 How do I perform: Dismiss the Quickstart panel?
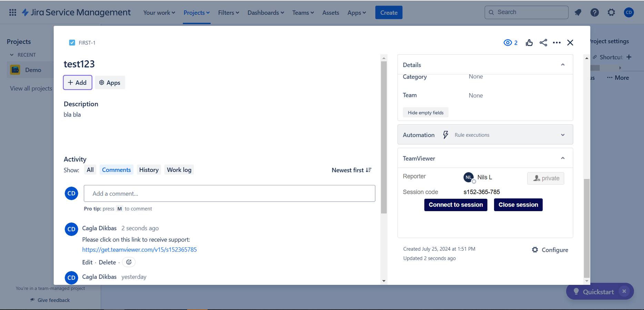click(624, 291)
